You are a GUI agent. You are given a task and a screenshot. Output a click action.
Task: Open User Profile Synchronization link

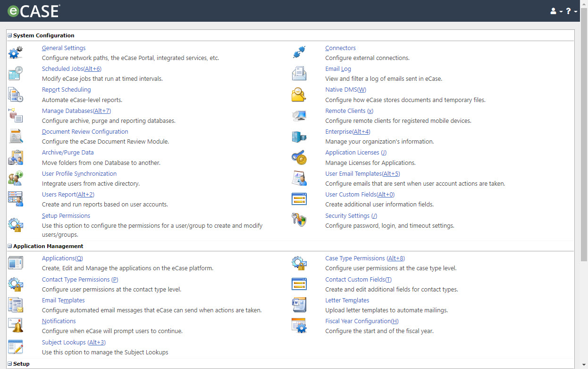pyautogui.click(x=79, y=174)
